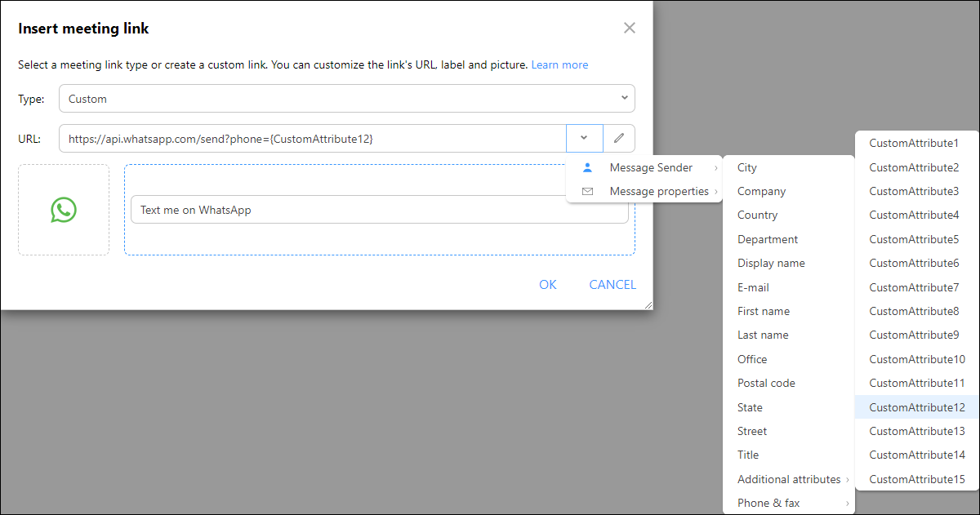This screenshot has width=980, height=515.
Task: Select Office menu entry
Action: pyautogui.click(x=789, y=359)
